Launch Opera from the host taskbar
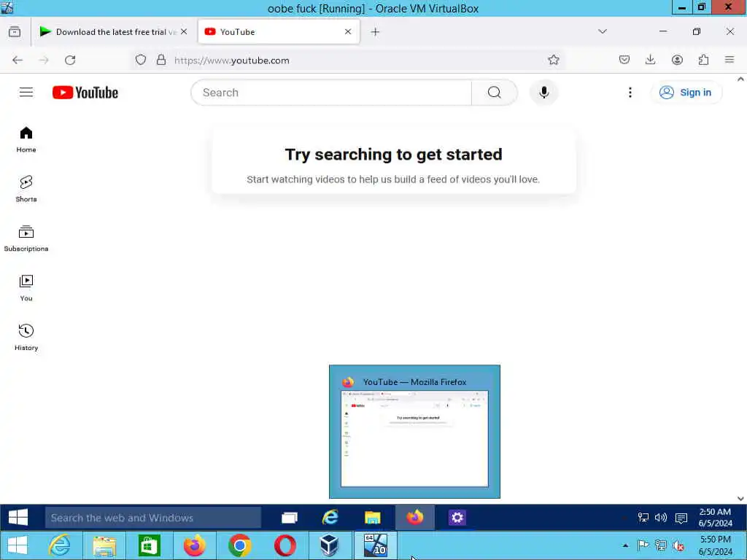747x560 pixels. point(285,545)
